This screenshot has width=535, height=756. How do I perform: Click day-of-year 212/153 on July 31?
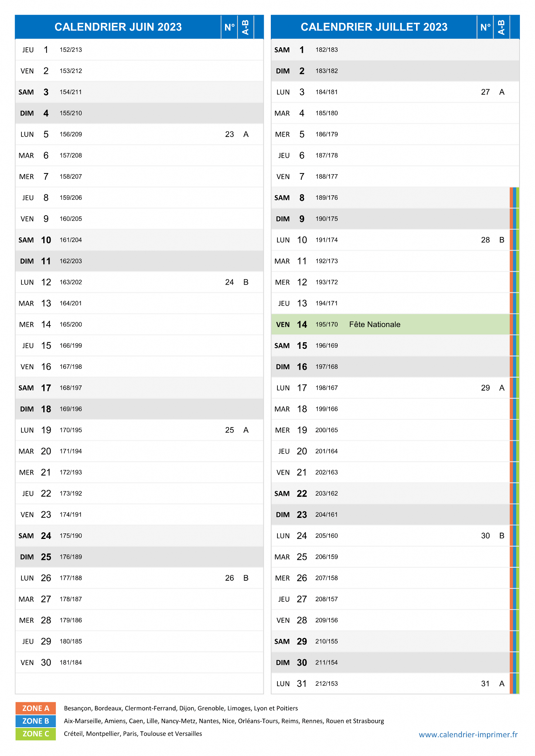click(327, 684)
